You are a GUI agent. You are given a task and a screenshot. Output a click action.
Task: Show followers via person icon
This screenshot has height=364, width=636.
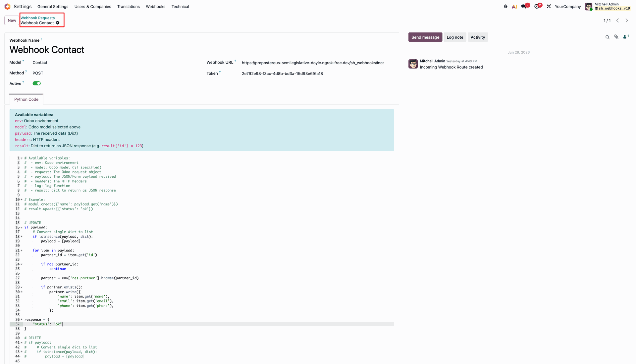coord(625,37)
